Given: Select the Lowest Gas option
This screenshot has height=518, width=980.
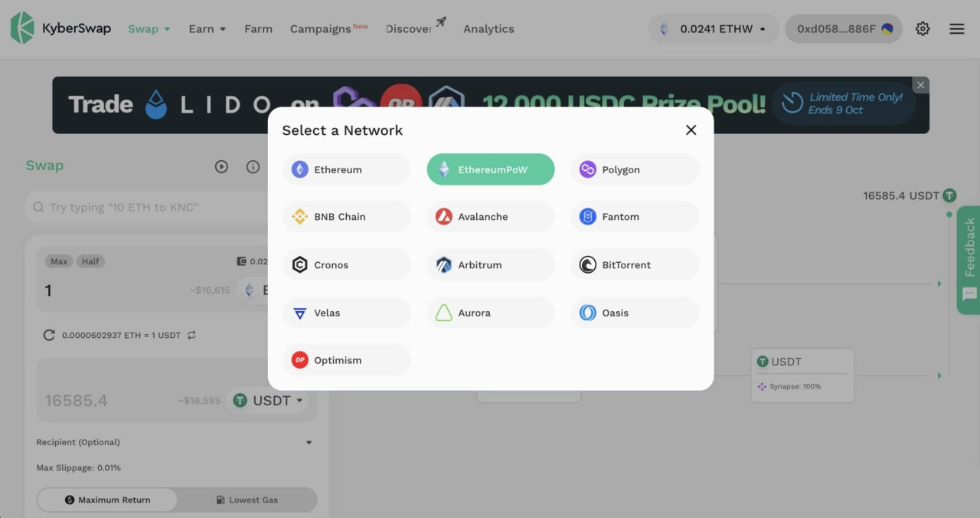Looking at the screenshot, I should pos(247,500).
